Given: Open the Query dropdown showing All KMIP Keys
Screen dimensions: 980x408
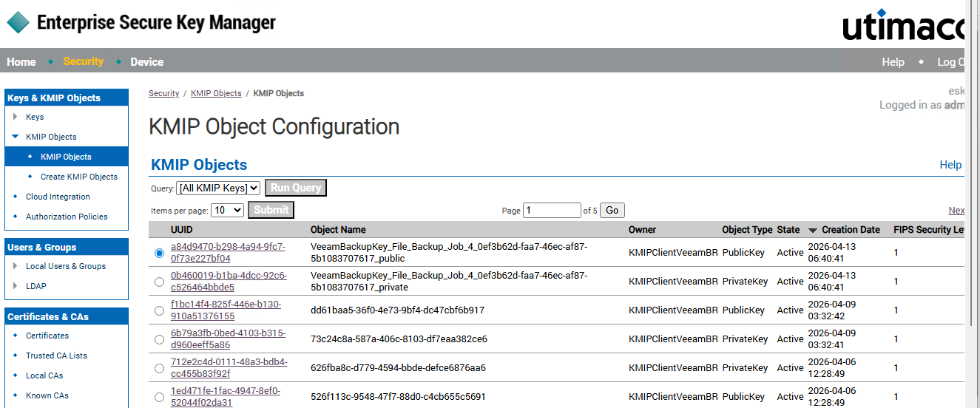Looking at the screenshot, I should (219, 188).
